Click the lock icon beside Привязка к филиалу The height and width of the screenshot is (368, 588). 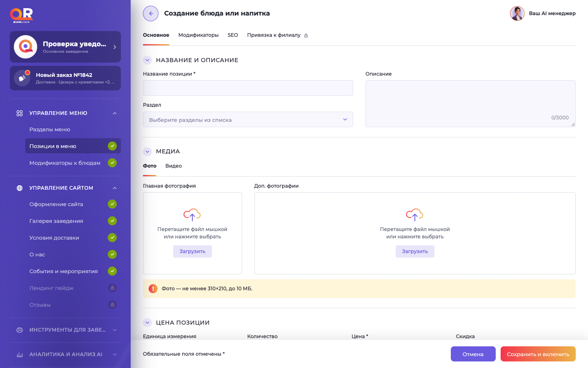[x=306, y=36]
